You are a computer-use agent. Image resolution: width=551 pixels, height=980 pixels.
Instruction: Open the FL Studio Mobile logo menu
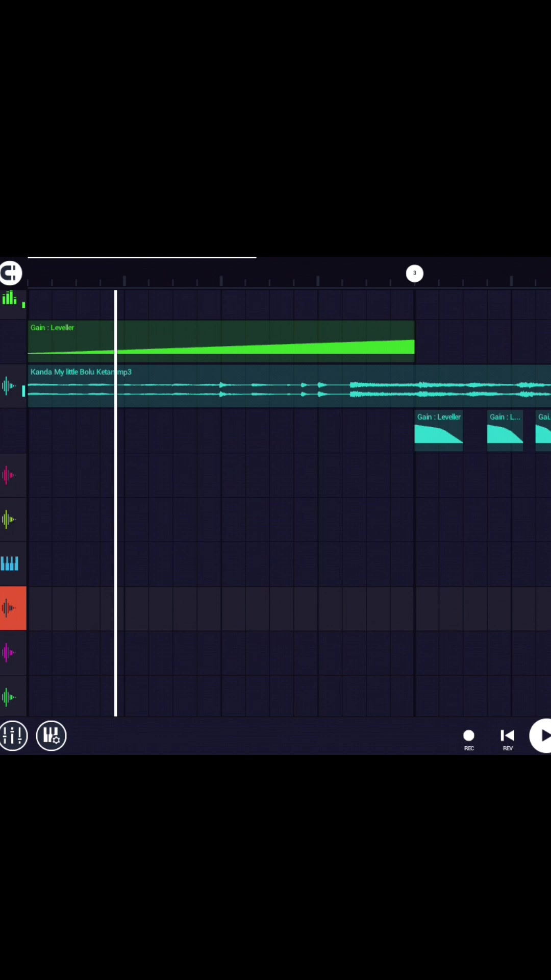pyautogui.click(x=10, y=273)
